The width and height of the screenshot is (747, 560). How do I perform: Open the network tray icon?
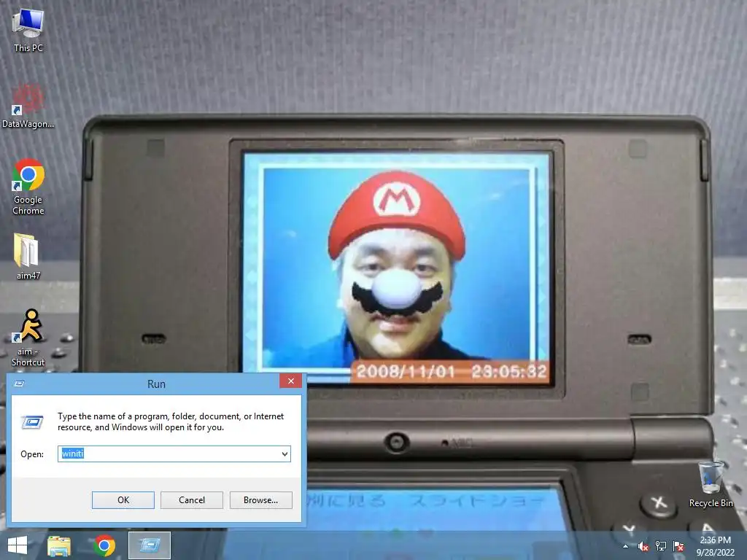pyautogui.click(x=661, y=546)
